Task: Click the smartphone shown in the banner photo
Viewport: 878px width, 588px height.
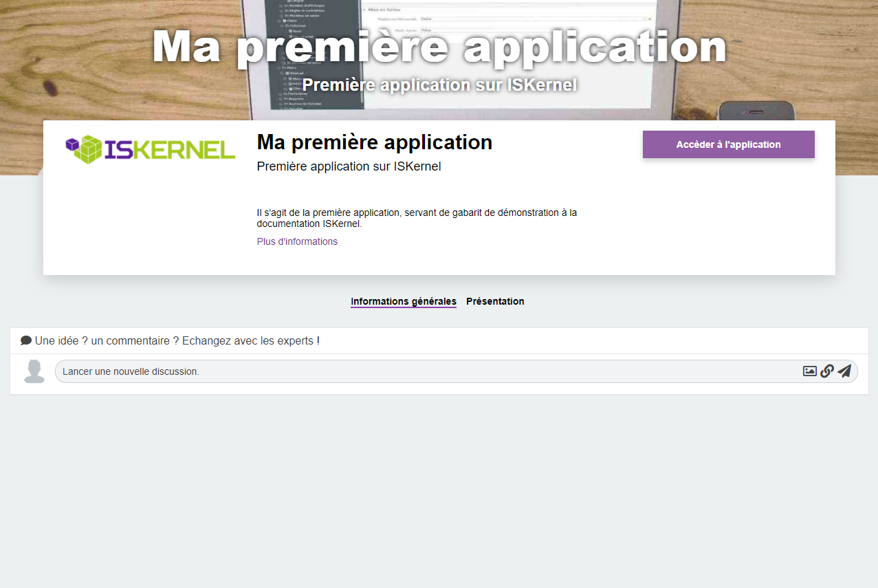Action: [x=756, y=110]
